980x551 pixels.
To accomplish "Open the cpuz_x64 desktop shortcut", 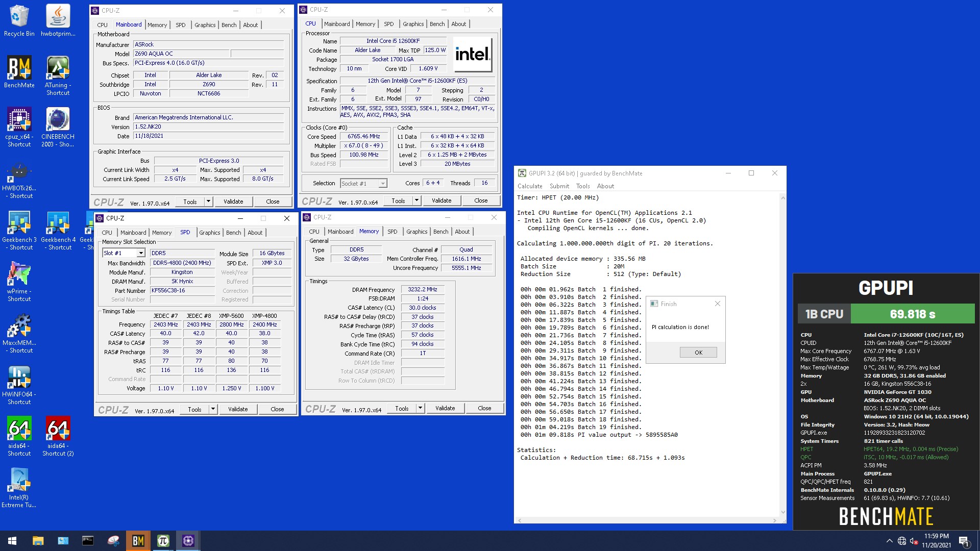I will 19,127.
